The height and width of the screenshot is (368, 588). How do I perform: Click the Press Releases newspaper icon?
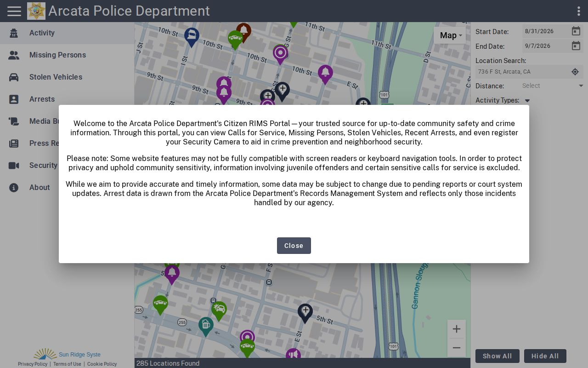(14, 144)
